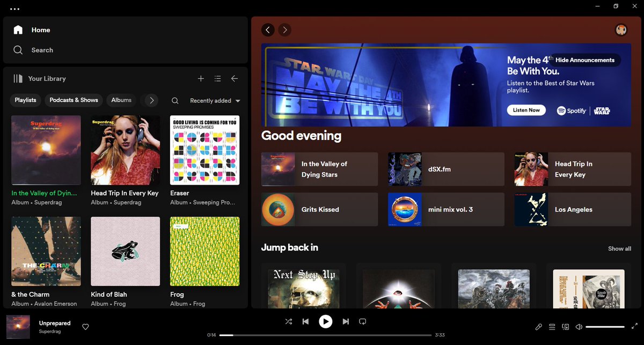Viewport: 644px width, 345px height.
Task: Play the current song
Action: (325, 321)
